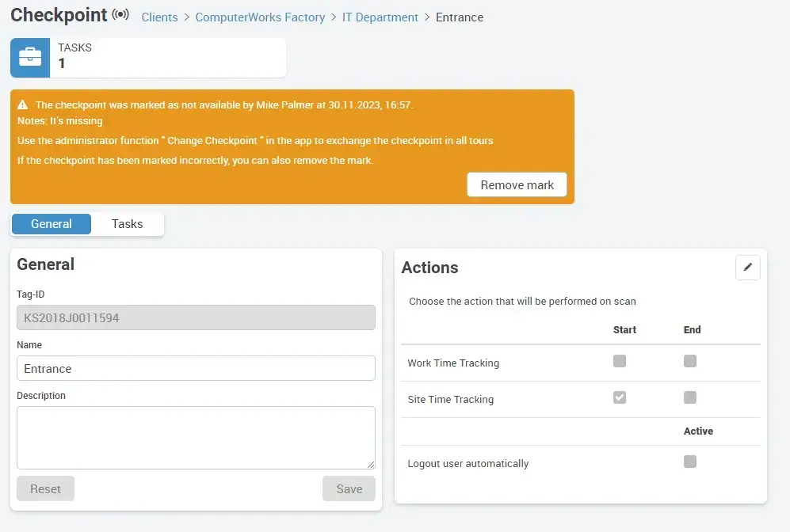This screenshot has height=532, width=790.
Task: Click the empty Description text area
Action: click(194, 437)
